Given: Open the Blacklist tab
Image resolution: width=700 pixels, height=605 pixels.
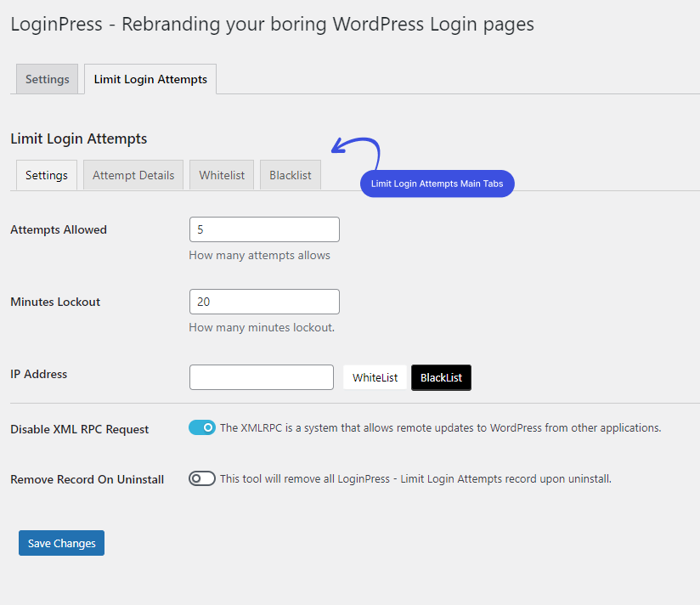Looking at the screenshot, I should coord(291,175).
